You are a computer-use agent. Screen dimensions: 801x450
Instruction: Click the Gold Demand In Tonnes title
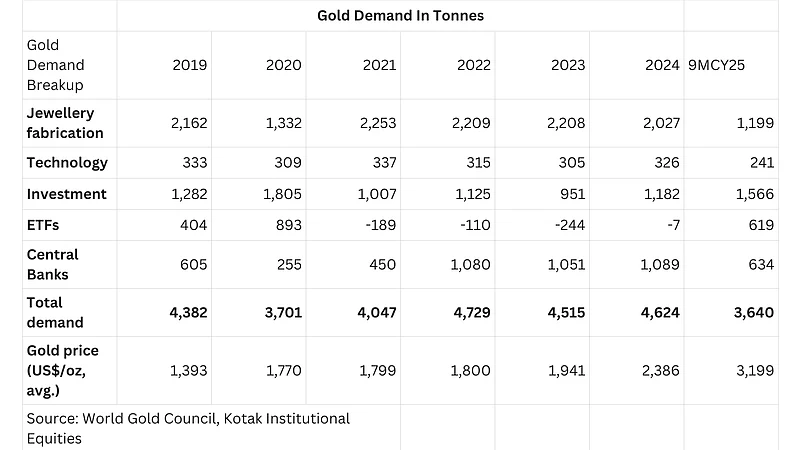400,15
